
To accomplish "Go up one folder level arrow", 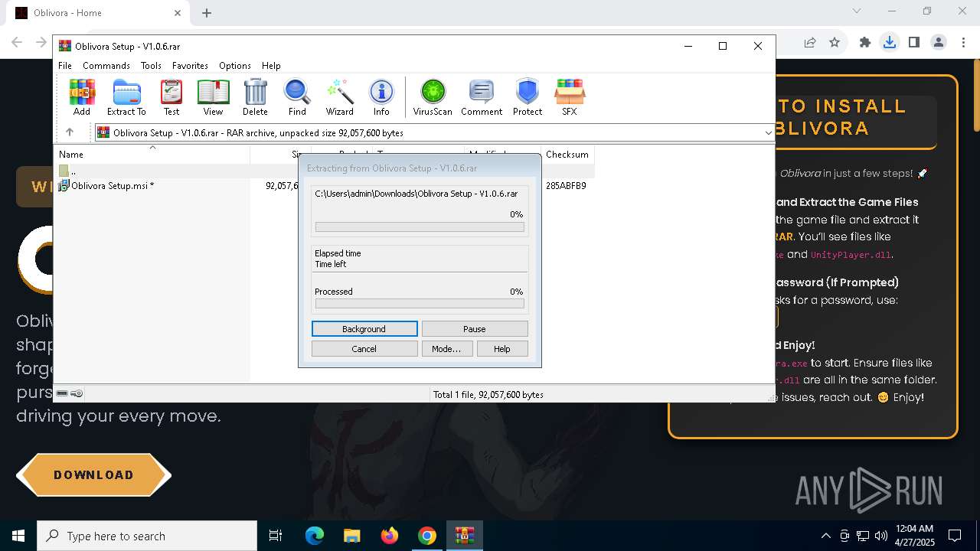I will click(x=70, y=132).
